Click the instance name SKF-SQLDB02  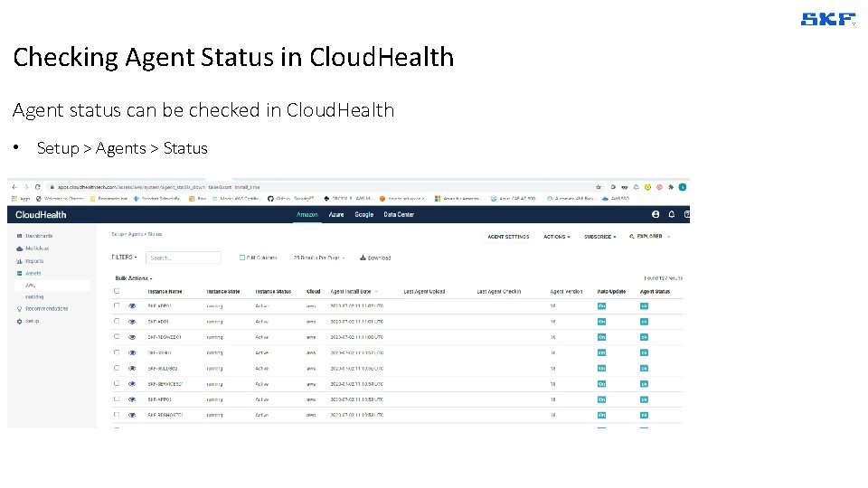[x=163, y=368]
